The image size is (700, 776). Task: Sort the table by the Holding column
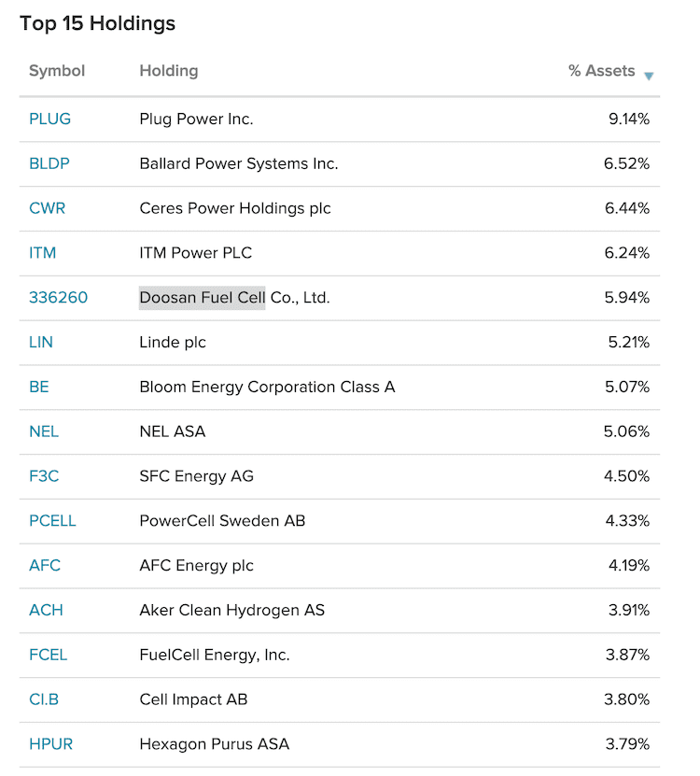tap(168, 71)
